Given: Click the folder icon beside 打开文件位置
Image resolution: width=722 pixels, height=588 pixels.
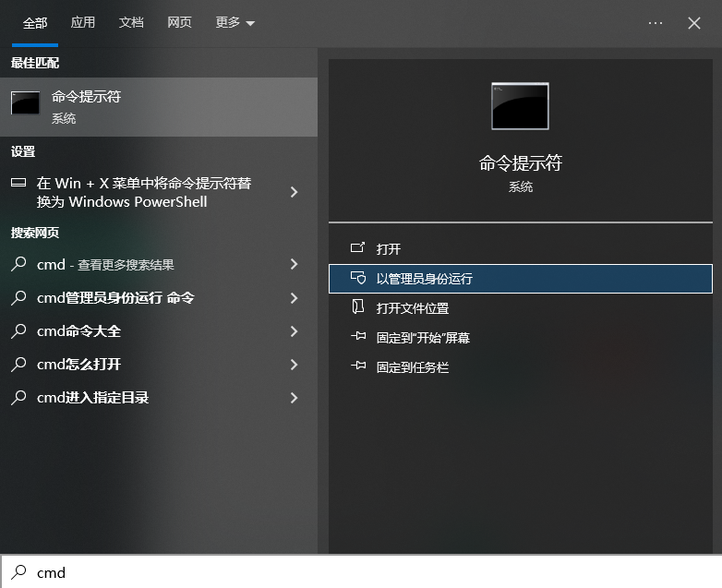Looking at the screenshot, I should pyautogui.click(x=358, y=308).
